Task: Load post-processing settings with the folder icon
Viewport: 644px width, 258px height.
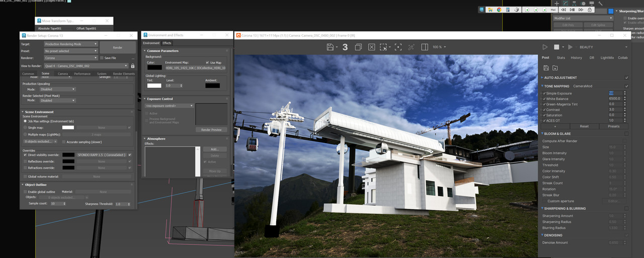Action: tap(555, 68)
